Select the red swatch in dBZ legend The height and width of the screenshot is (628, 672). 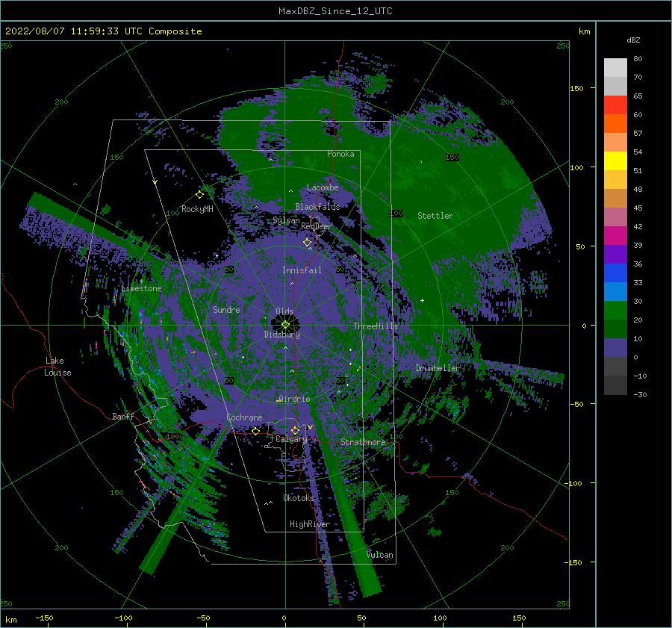615,105
